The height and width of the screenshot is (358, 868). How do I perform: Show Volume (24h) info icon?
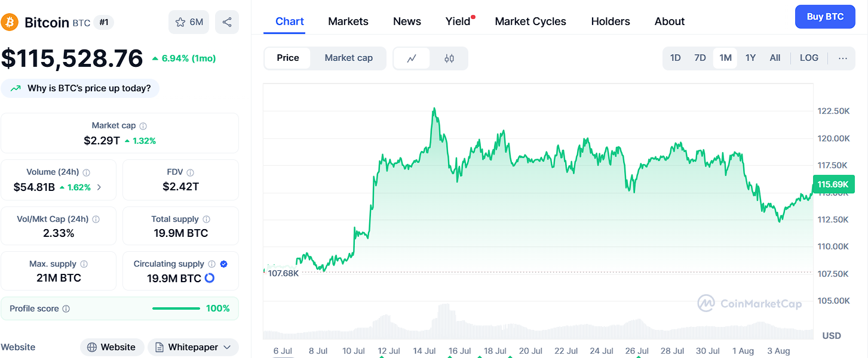click(87, 172)
